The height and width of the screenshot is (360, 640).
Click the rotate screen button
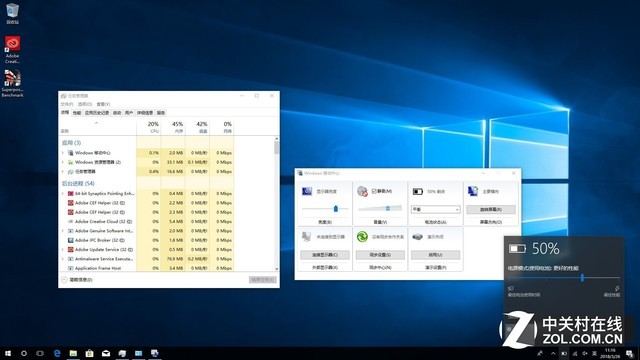coord(491,209)
